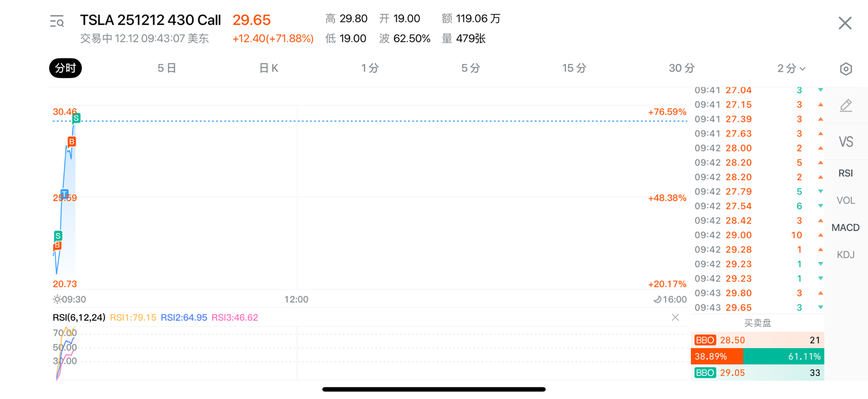This screenshot has width=868, height=399.
Task: Tap the bid BBO 28.50 row
Action: (757, 340)
